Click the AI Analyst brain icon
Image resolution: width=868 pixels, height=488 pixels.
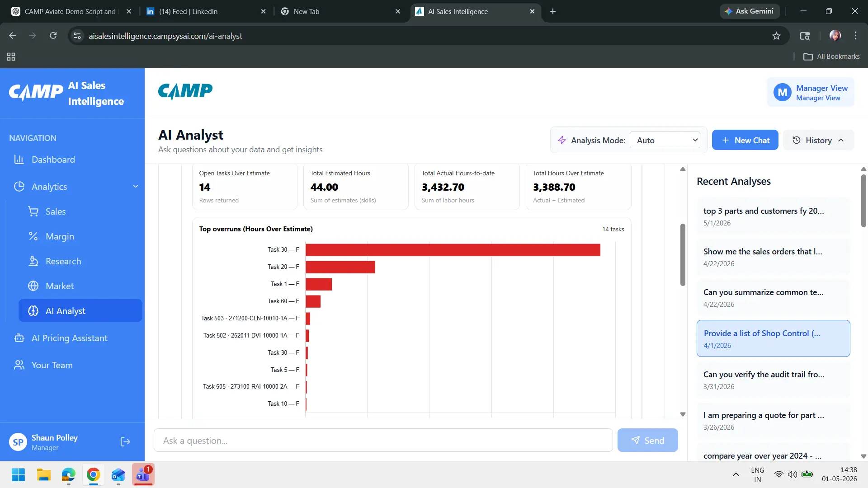[x=33, y=311]
